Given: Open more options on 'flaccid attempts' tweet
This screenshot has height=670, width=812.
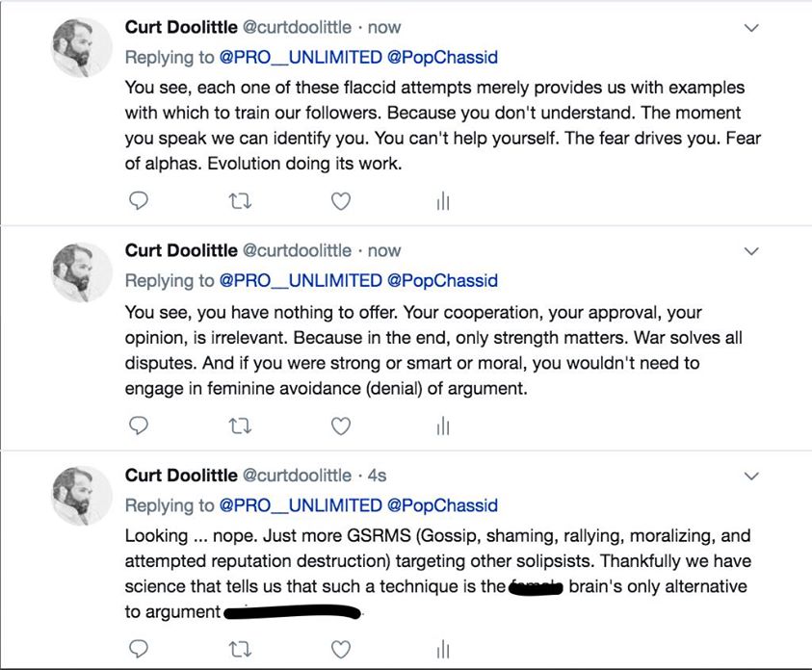Looking at the screenshot, I should (x=752, y=28).
